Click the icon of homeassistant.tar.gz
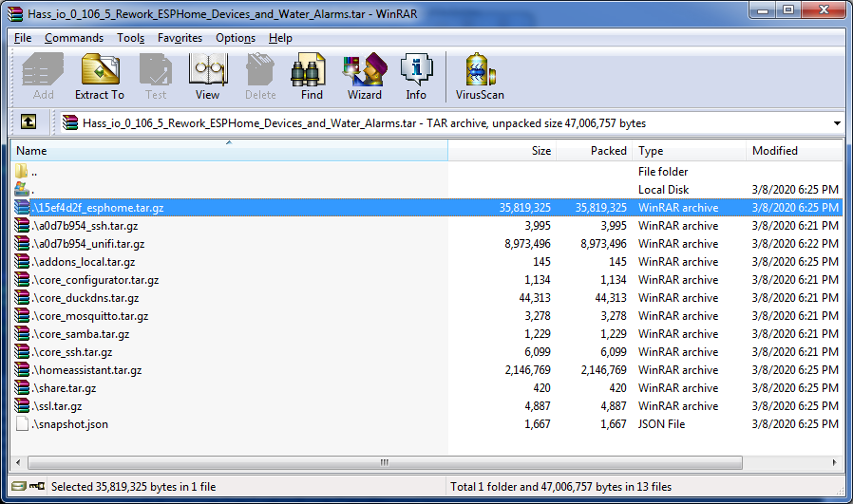Image resolution: width=853 pixels, height=504 pixels. (x=22, y=370)
